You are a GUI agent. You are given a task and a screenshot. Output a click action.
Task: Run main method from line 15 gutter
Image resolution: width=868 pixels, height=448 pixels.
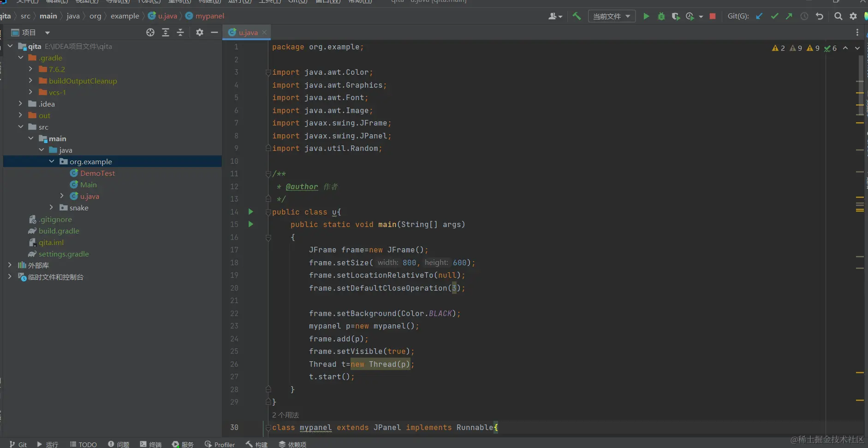pyautogui.click(x=251, y=224)
